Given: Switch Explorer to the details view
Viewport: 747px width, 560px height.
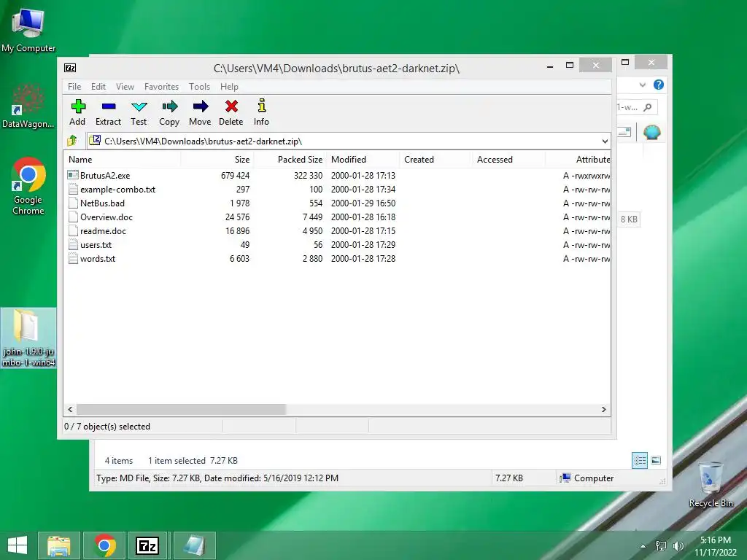Looking at the screenshot, I should 640,461.
